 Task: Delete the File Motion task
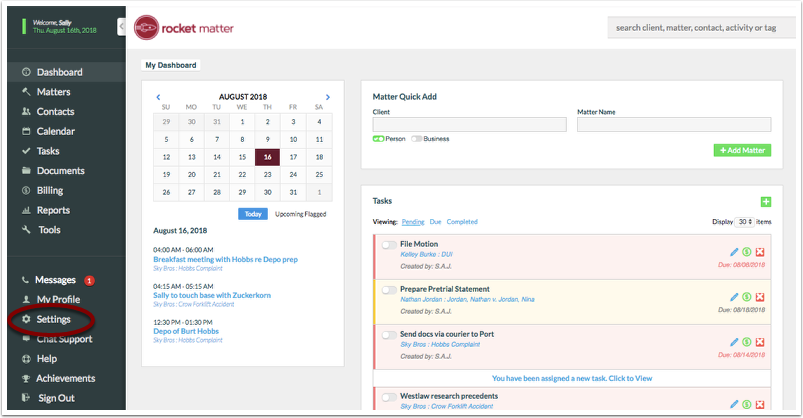pos(760,252)
